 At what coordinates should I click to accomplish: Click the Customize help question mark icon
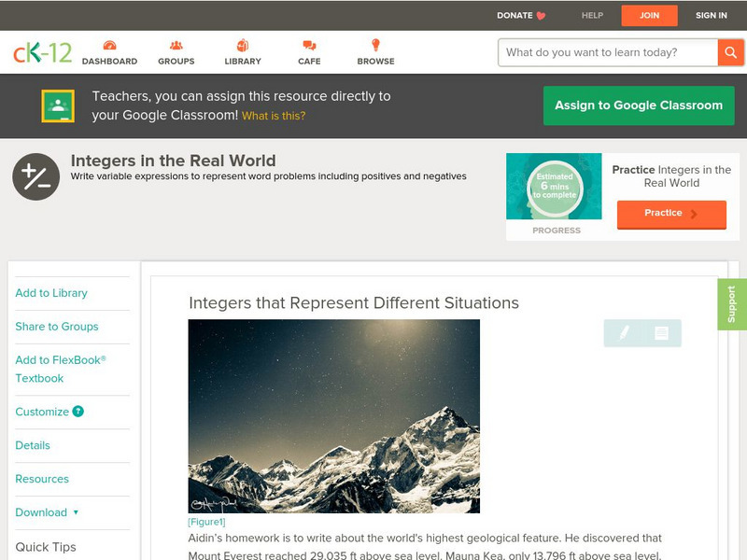pyautogui.click(x=78, y=412)
